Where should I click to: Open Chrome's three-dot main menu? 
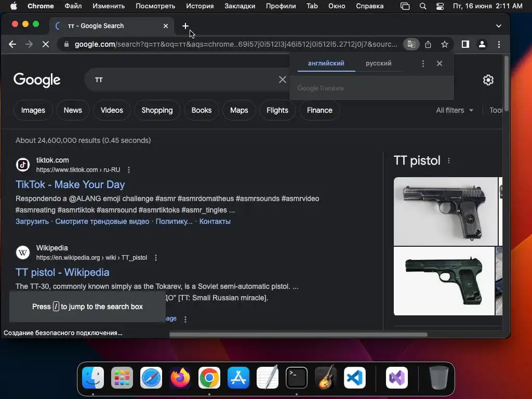coord(499,44)
